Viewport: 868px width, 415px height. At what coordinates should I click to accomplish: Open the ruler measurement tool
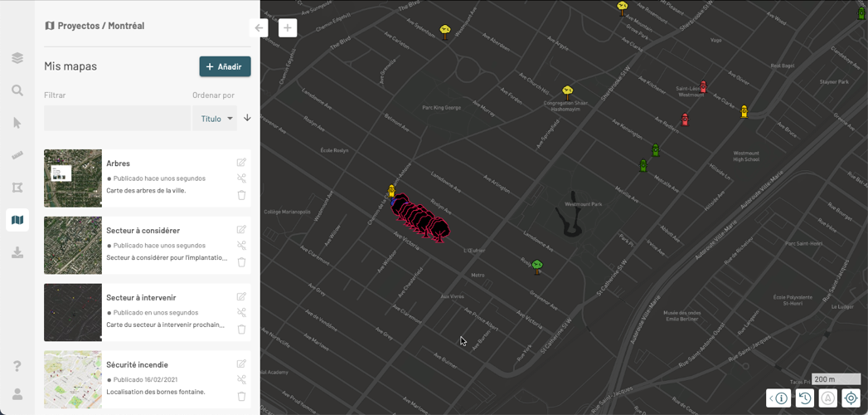[17, 155]
